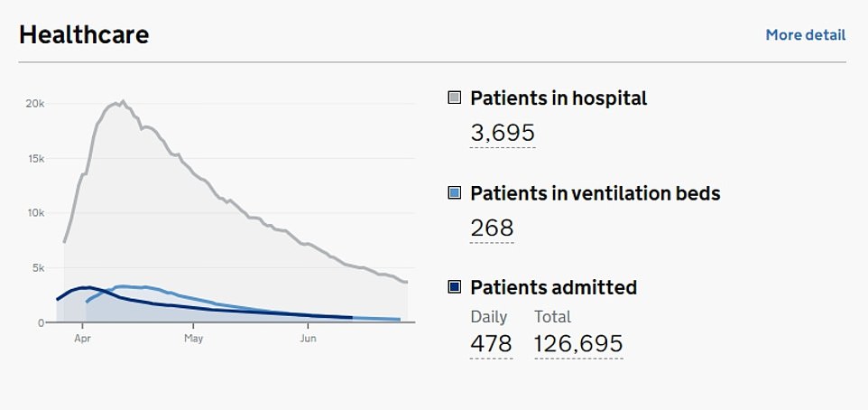
Task: Click the Total label under Patients admitted
Action: (552, 317)
